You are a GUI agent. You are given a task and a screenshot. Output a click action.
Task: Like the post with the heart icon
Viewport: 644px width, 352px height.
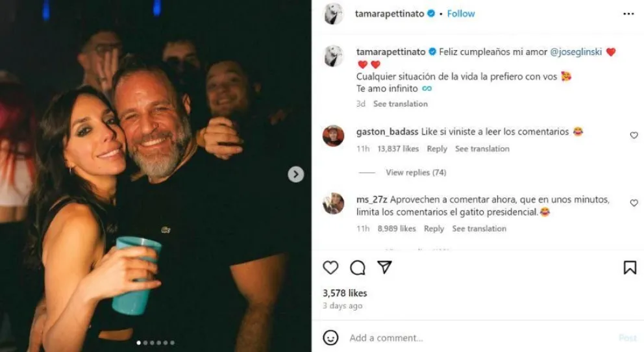point(330,268)
